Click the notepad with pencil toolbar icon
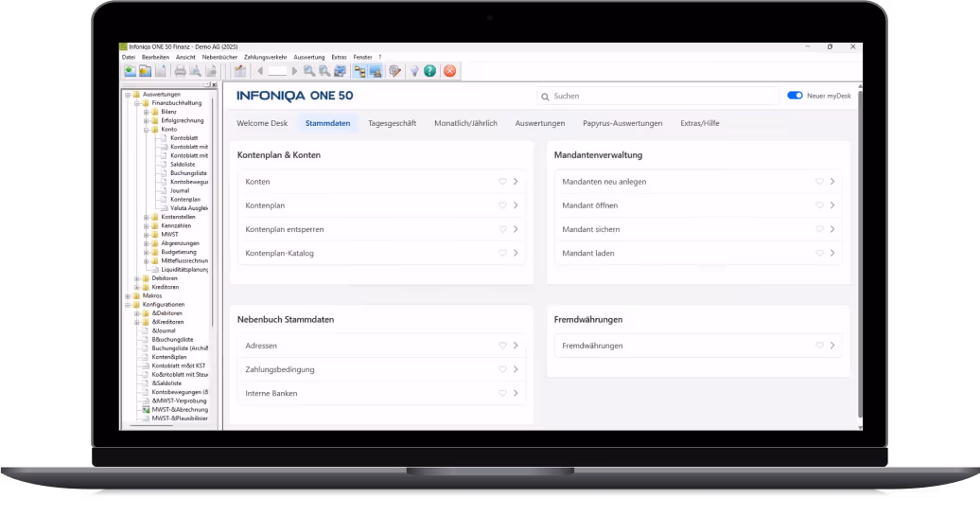The height and width of the screenshot is (516, 980). 240,71
